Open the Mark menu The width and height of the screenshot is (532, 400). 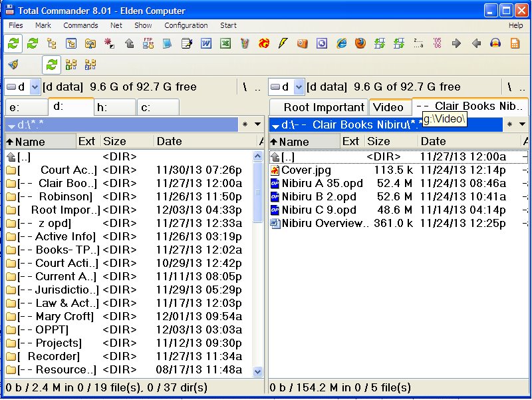point(43,25)
